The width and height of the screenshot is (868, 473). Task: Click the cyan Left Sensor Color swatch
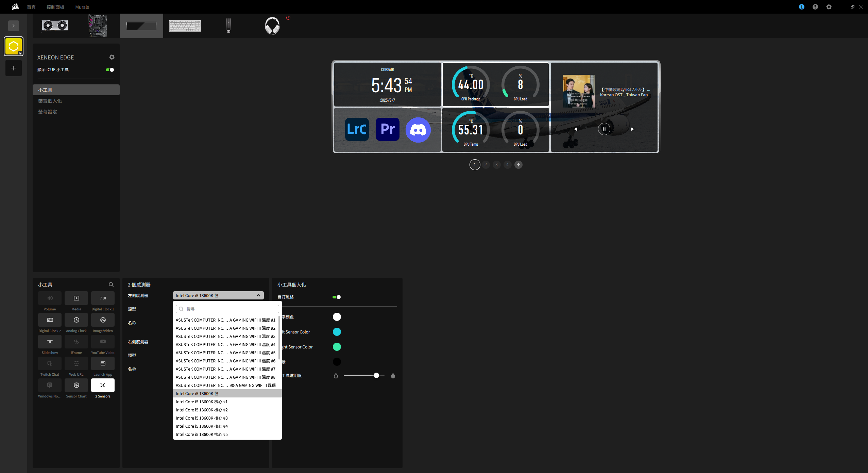tap(337, 332)
